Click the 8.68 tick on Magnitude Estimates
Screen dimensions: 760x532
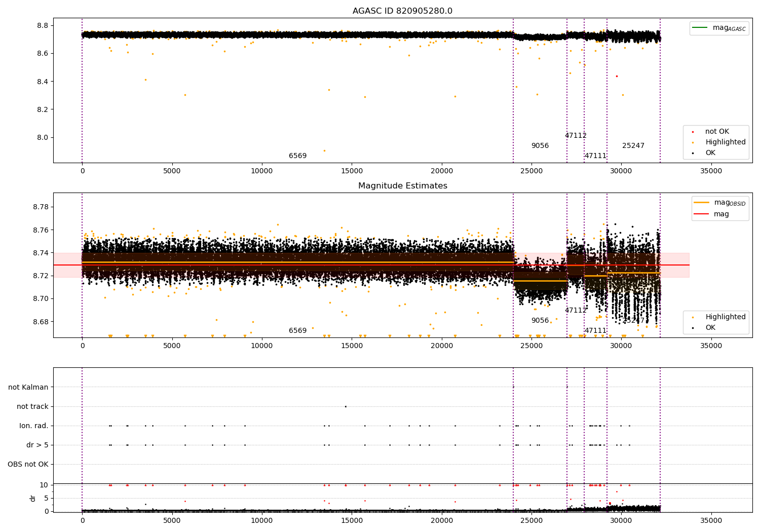click(x=41, y=322)
